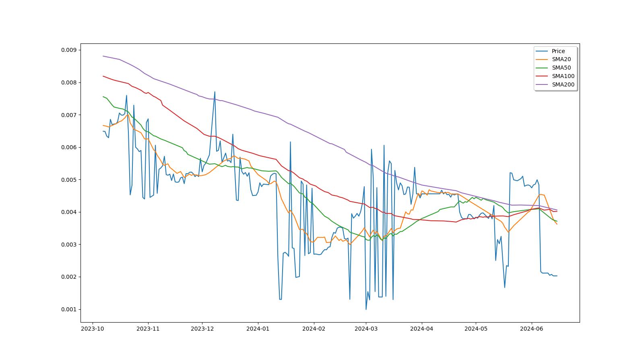This screenshot has height=362, width=644.
Task: Click the orange SMA20 line swatch in legend
Action: coord(542,60)
